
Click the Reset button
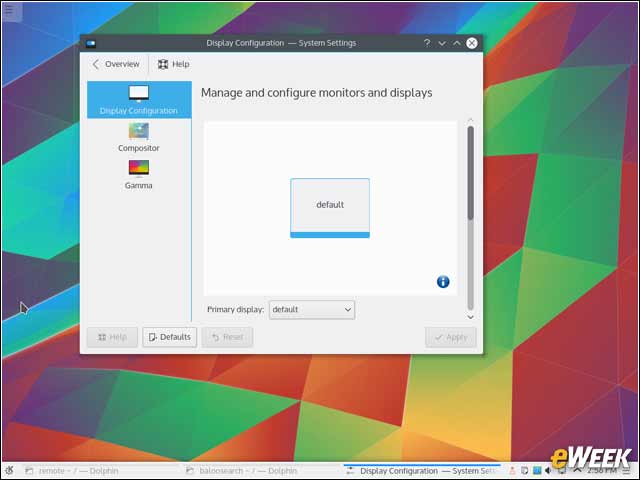[x=227, y=337]
